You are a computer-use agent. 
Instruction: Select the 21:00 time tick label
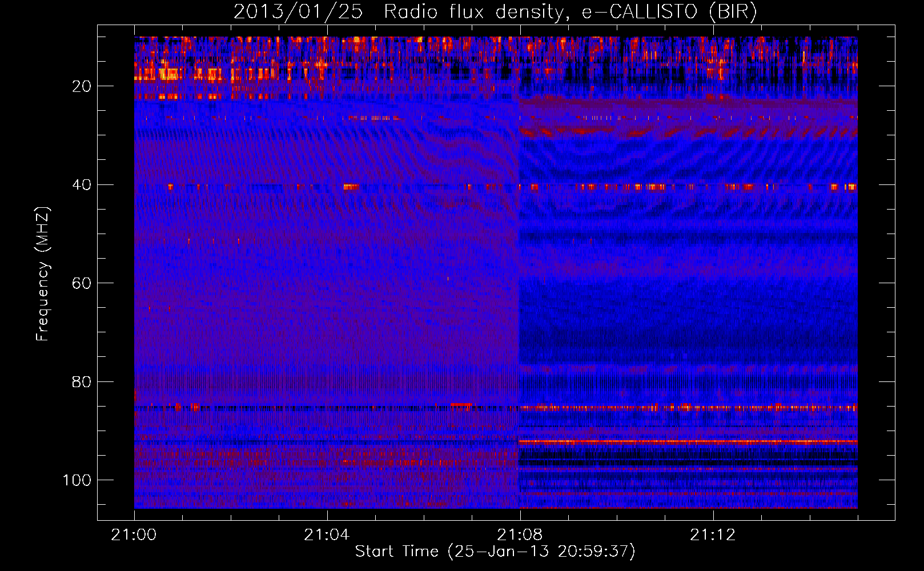point(134,535)
